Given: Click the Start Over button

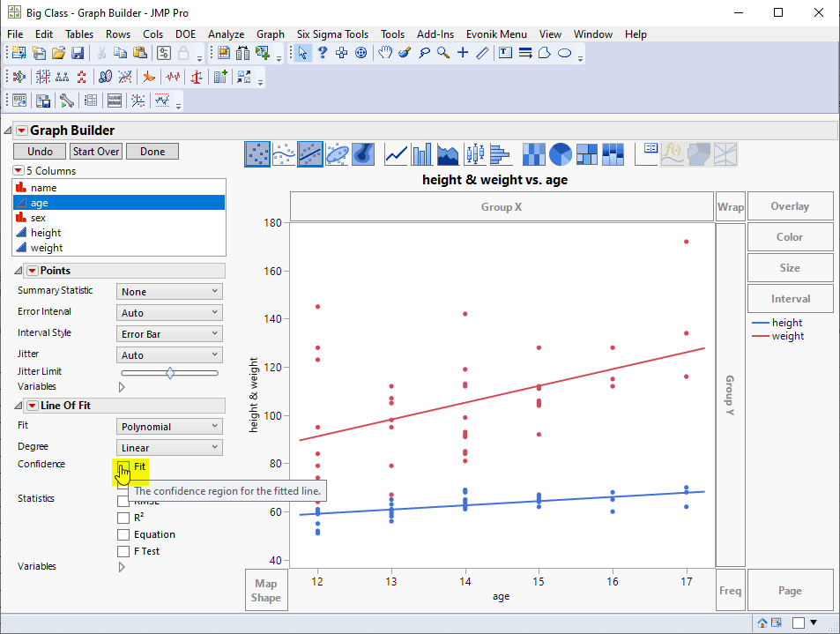Looking at the screenshot, I should coord(96,151).
